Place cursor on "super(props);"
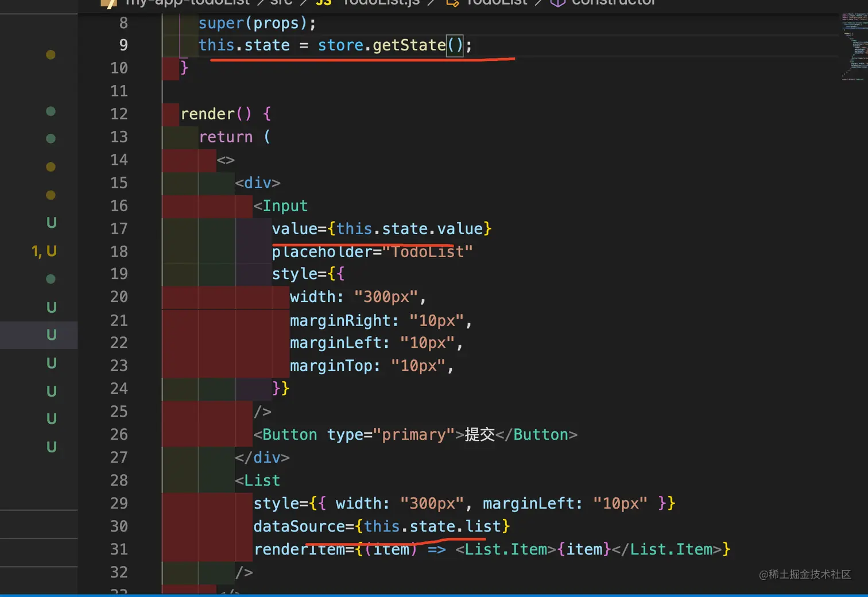 (257, 23)
